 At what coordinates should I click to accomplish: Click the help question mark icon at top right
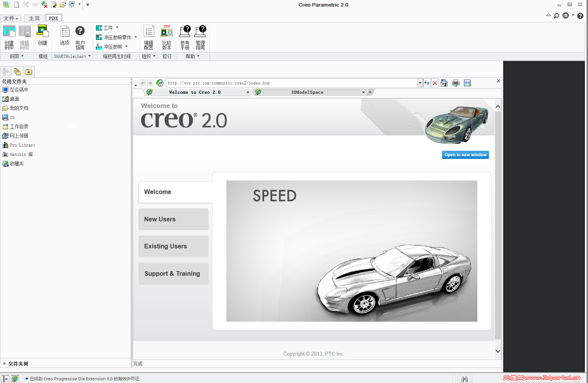point(580,16)
